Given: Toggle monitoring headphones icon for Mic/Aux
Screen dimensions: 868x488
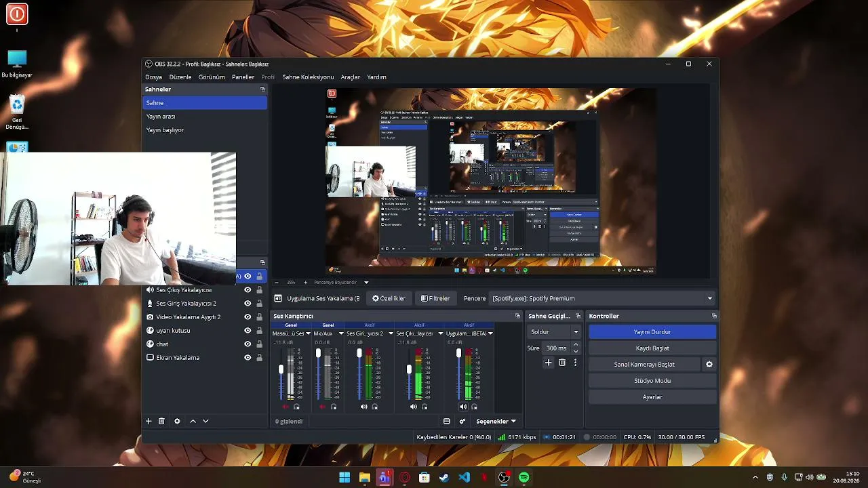Looking at the screenshot, I should 334,407.
